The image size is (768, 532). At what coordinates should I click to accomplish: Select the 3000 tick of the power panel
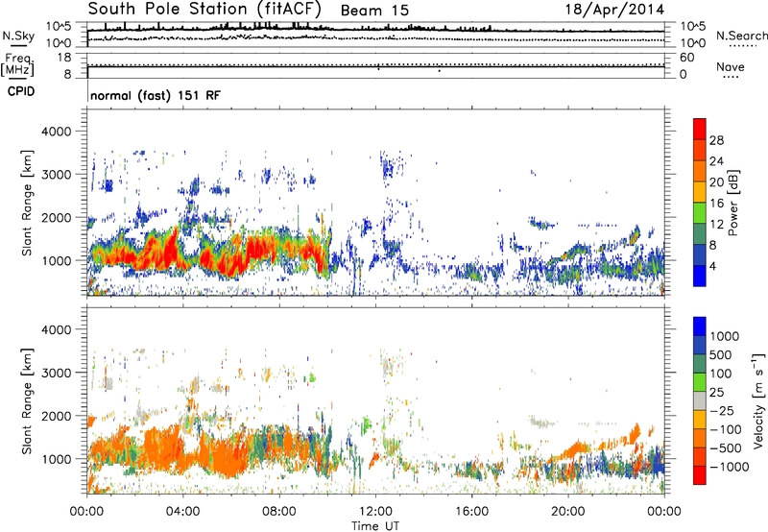coord(56,175)
